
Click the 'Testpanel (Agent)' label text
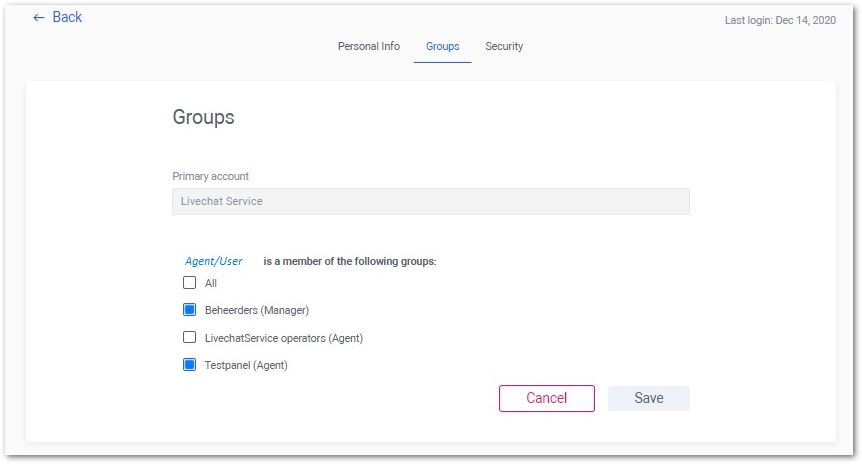pos(246,365)
